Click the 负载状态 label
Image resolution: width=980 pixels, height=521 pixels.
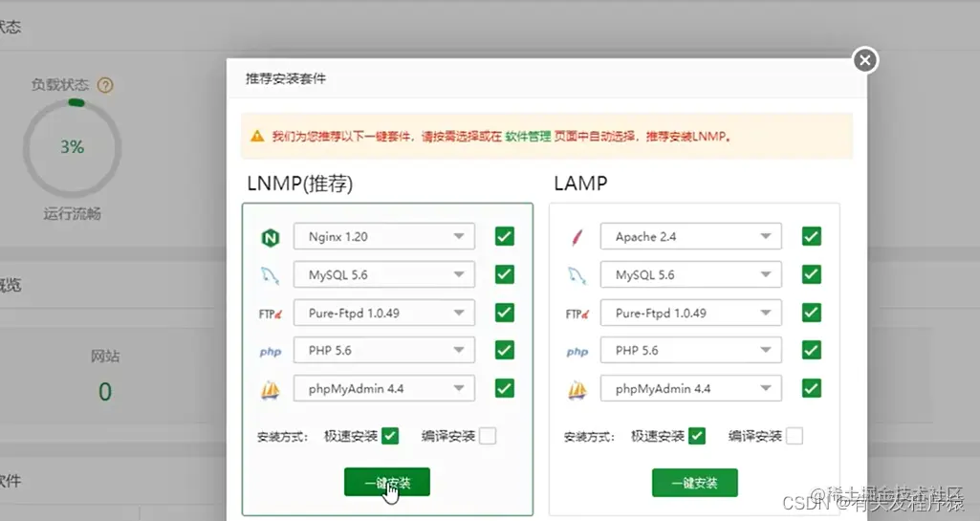point(60,84)
